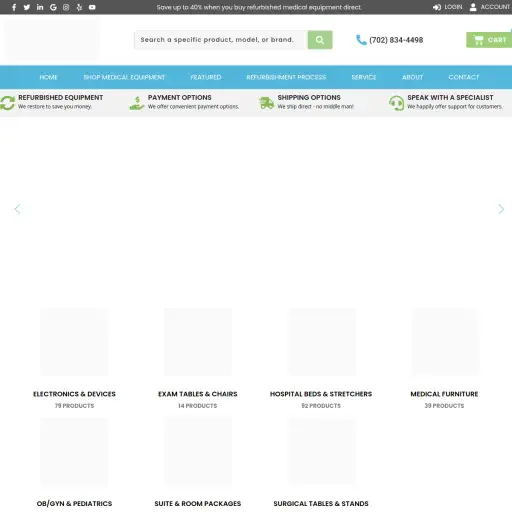Click the payment hand with dollar icon
The height and width of the screenshot is (512, 512).
[x=137, y=103]
